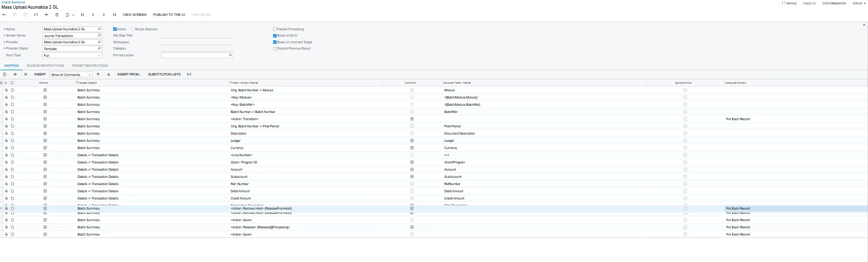The height and width of the screenshot is (262, 868).
Task: Toggle Break on Error
Action: pos(275,36)
